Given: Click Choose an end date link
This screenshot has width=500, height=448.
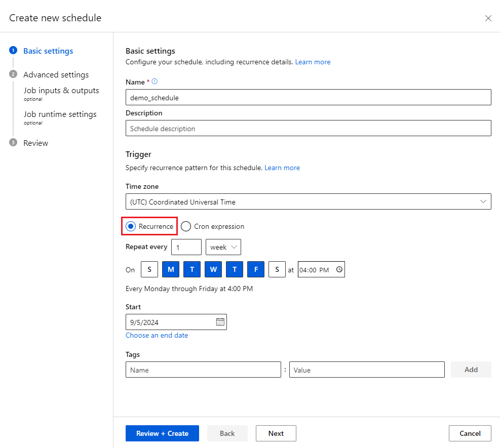Looking at the screenshot, I should [157, 335].
